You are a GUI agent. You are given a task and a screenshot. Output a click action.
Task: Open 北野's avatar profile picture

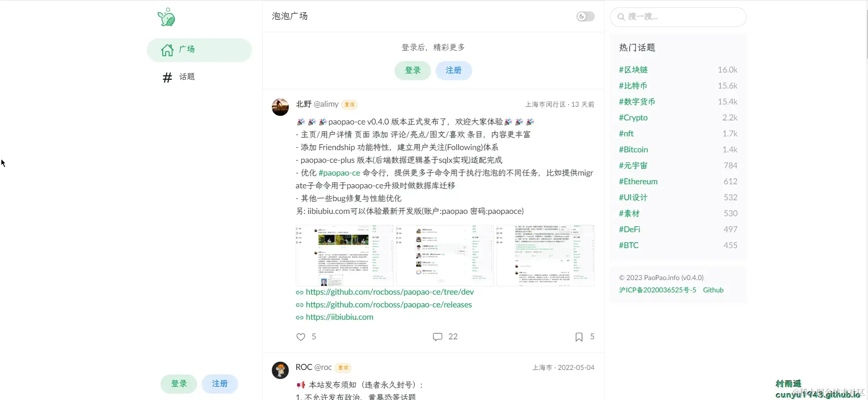(281, 107)
